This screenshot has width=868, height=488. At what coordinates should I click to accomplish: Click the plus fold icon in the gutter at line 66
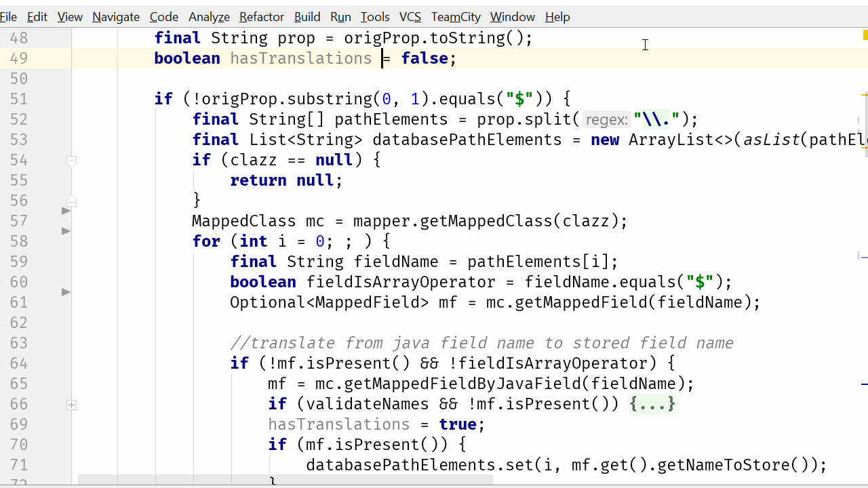(71, 405)
